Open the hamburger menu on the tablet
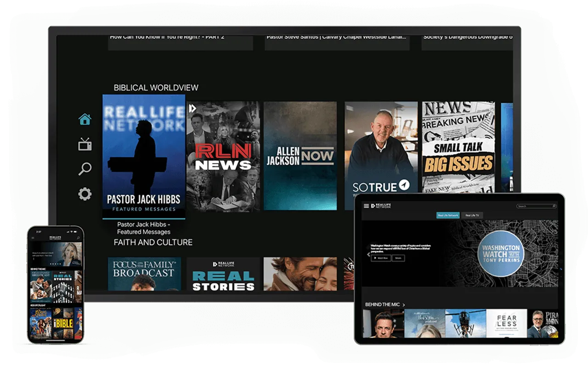This screenshot has height=369, width=588. (366, 206)
